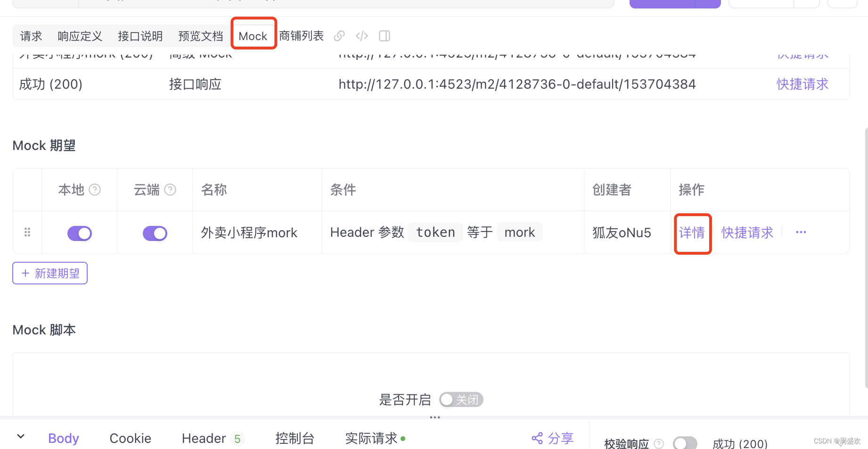Click the panel resize dots handle
Viewport: 868px width, 449px height.
pos(434,417)
